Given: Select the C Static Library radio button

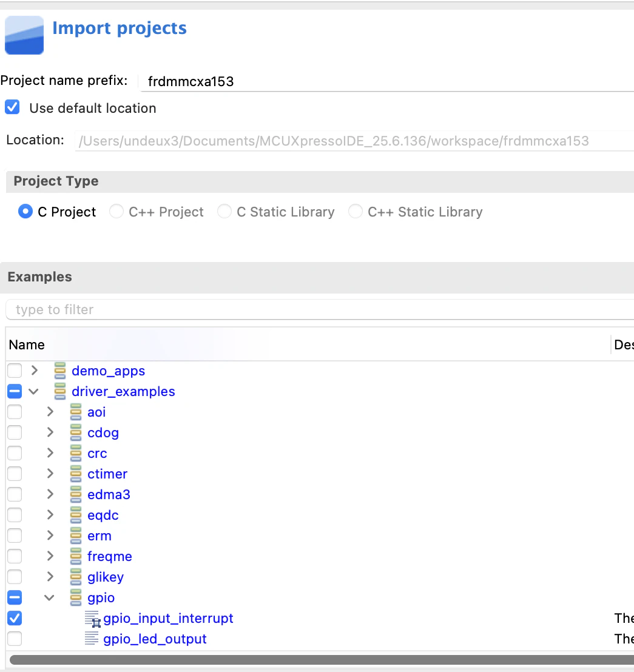Looking at the screenshot, I should [224, 211].
